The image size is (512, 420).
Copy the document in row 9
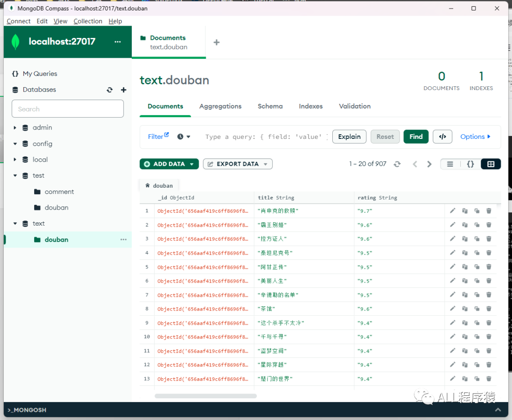[x=465, y=323]
